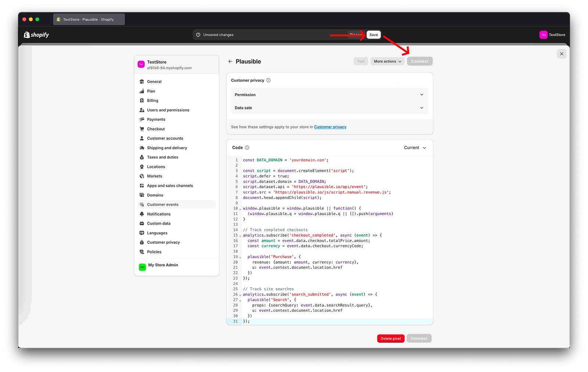
Task: Open the Current version dropdown
Action: (x=415, y=147)
